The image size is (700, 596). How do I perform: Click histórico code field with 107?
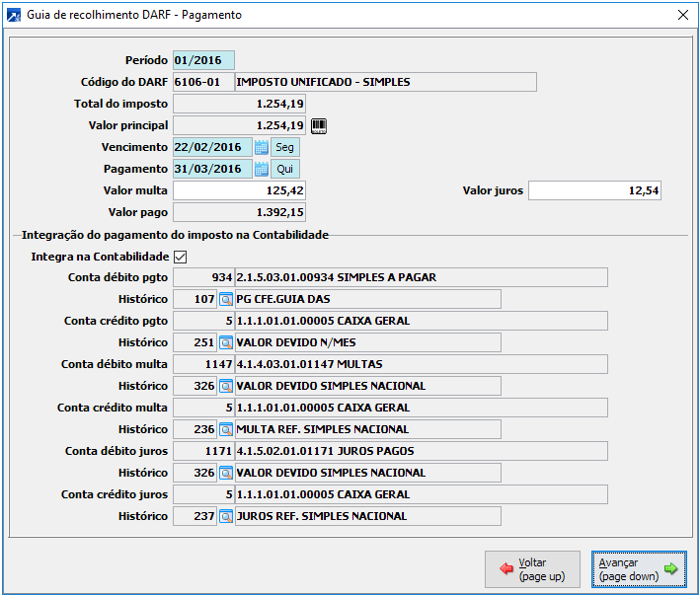(x=194, y=299)
